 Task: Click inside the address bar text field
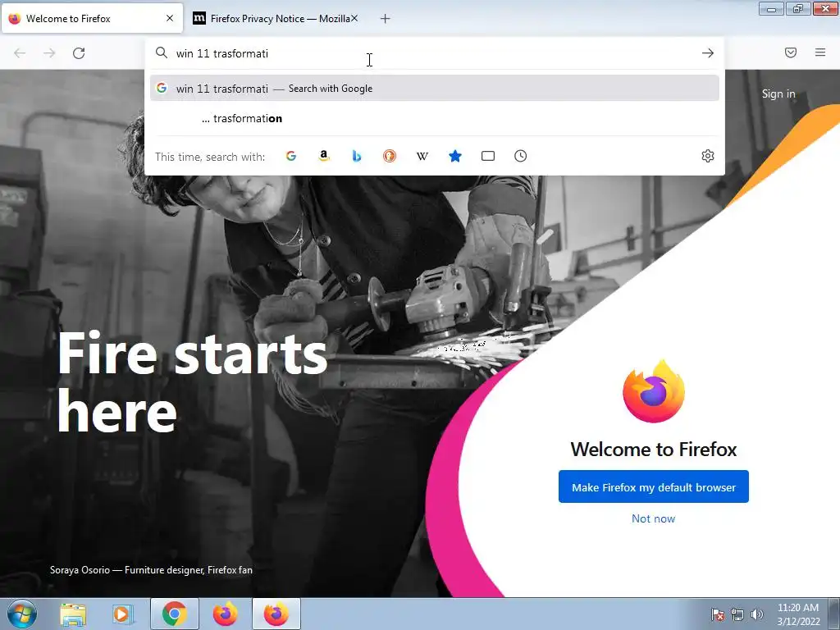(434, 53)
